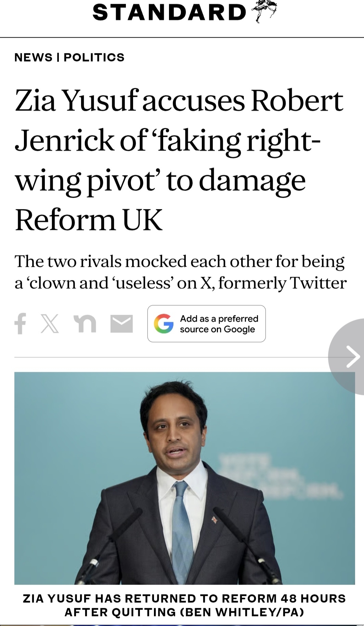This screenshot has width=364, height=626.
Task: Click the Union Jack lapel pin in photo
Action: [x=214, y=520]
